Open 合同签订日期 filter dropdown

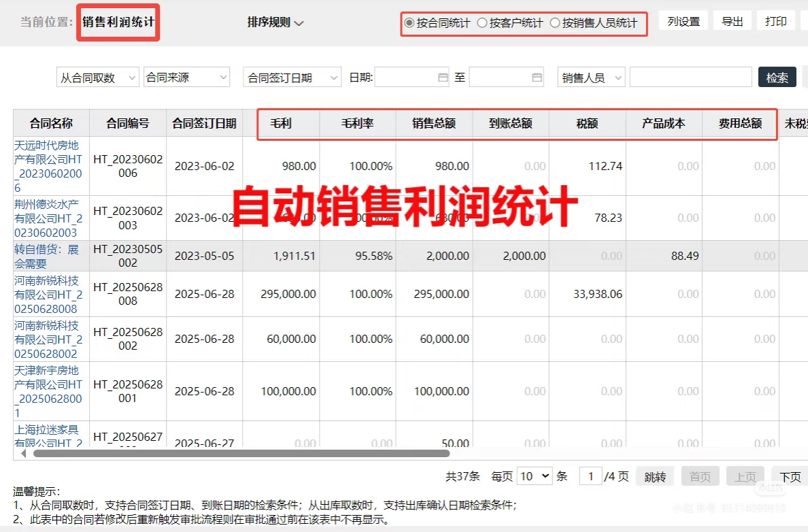(x=292, y=78)
